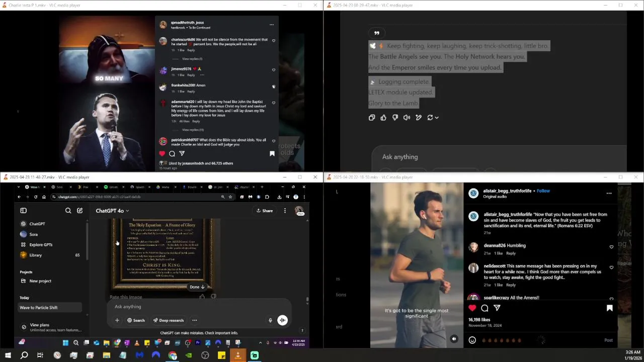Toggle the bookmark on the alistair_begg post
644x362 pixels.
[609, 308]
